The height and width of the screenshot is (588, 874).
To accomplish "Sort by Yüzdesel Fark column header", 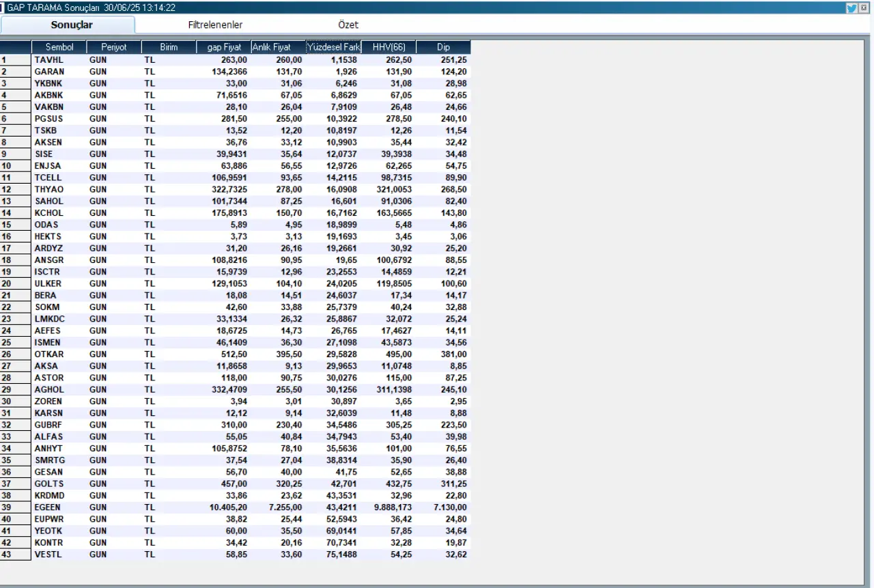I will coord(333,47).
